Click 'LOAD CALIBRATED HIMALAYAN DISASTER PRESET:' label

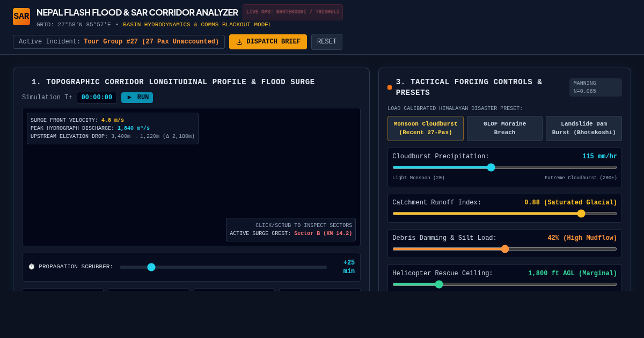(455, 108)
